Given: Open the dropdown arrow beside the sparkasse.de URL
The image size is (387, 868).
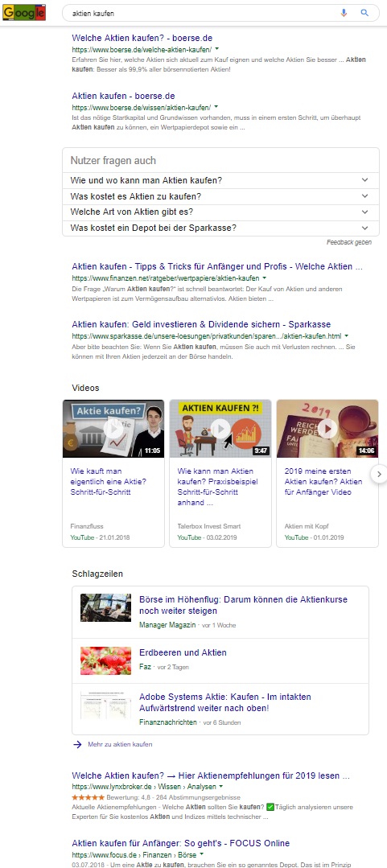Looking at the screenshot, I should point(347,335).
